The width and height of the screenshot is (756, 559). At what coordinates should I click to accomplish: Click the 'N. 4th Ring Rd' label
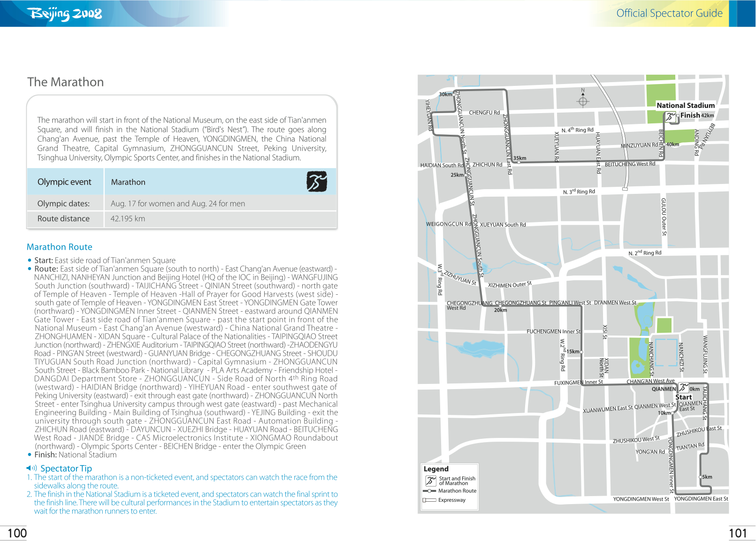[577, 130]
